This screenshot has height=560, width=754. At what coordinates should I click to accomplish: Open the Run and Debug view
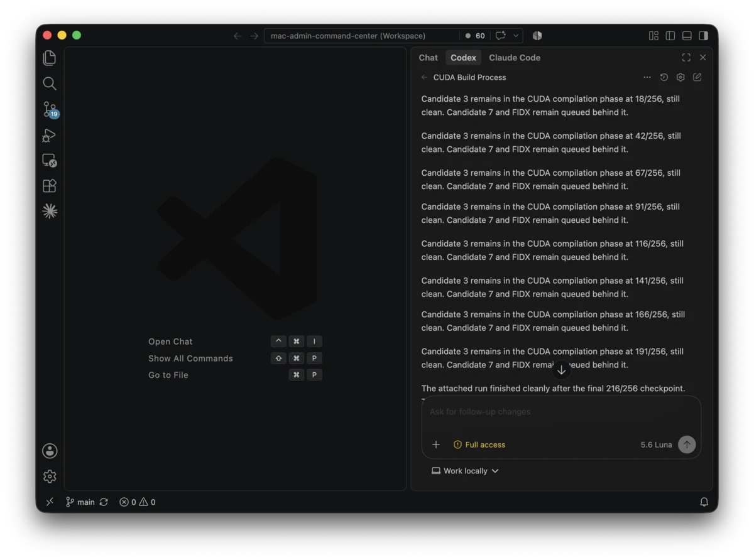[x=50, y=135]
